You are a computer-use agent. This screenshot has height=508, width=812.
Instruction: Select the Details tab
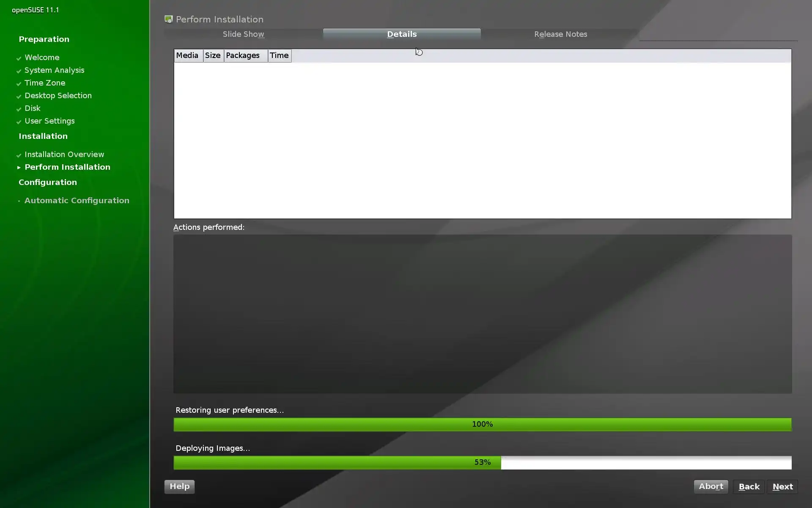(x=402, y=34)
